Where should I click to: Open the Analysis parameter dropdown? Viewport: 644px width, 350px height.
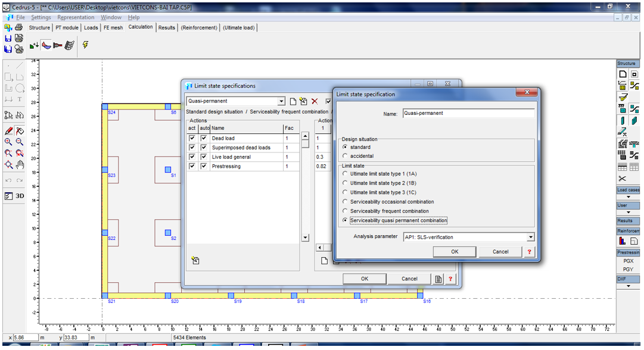[531, 237]
